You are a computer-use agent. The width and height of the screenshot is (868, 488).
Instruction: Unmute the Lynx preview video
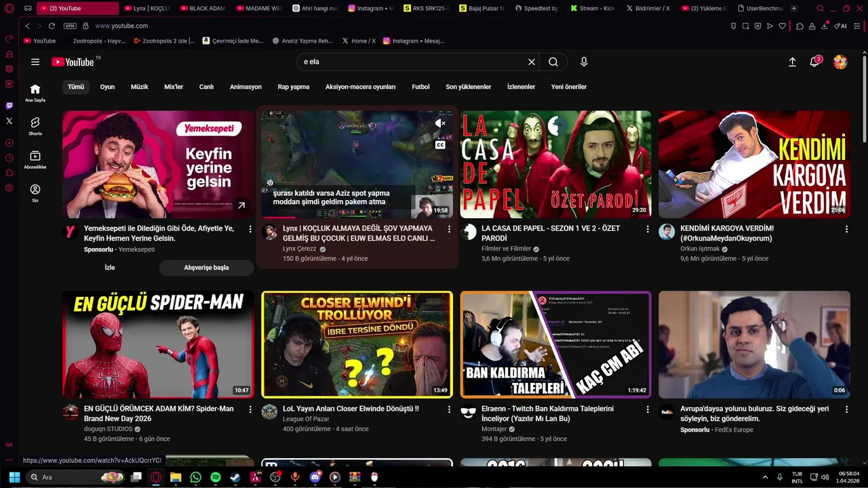(440, 123)
